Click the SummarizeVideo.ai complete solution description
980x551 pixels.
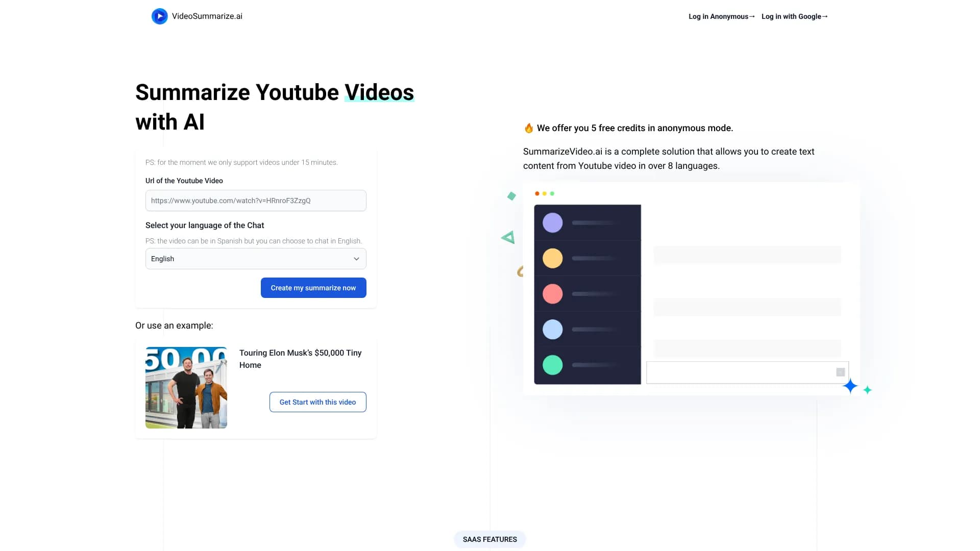tap(669, 159)
